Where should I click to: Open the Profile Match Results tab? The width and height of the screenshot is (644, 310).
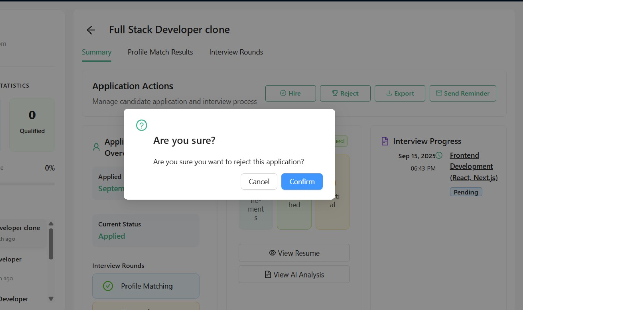pyautogui.click(x=160, y=52)
